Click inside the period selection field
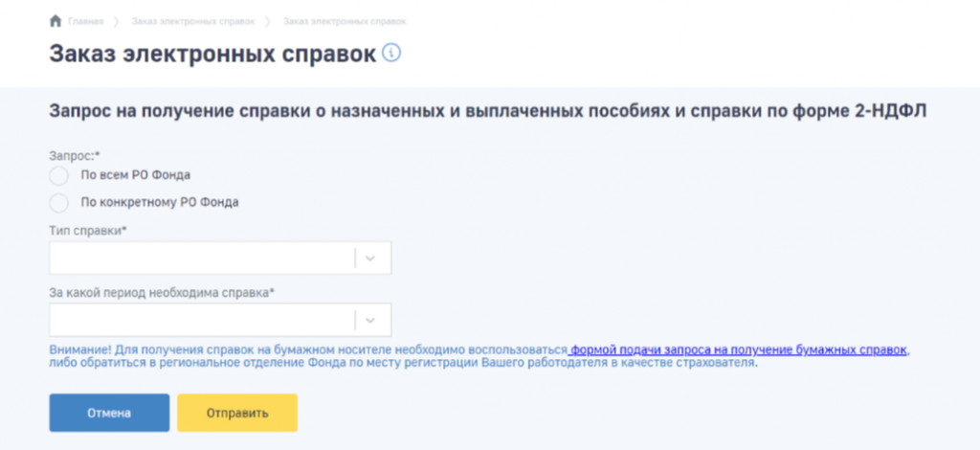 pyautogui.click(x=201, y=319)
